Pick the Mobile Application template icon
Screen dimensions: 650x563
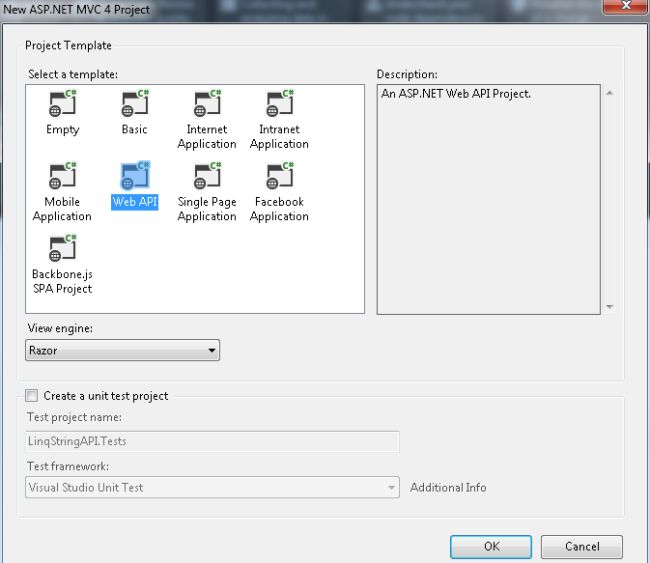click(63, 176)
